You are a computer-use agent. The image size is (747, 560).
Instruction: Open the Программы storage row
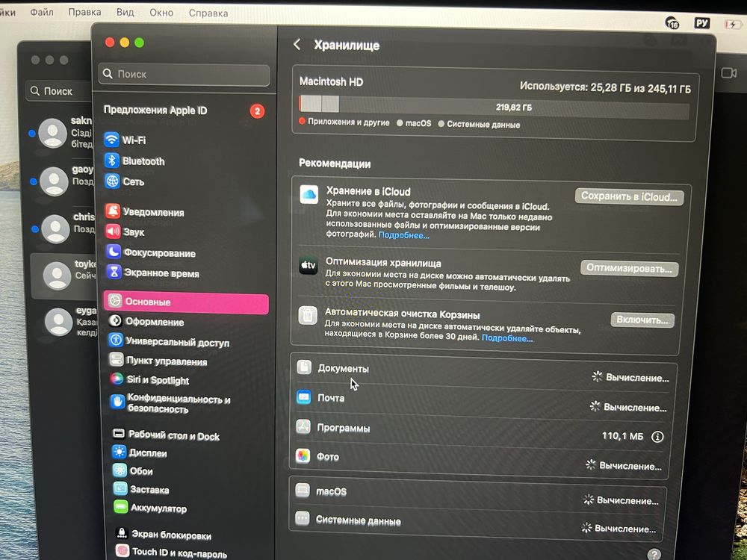pyautogui.click(x=481, y=430)
